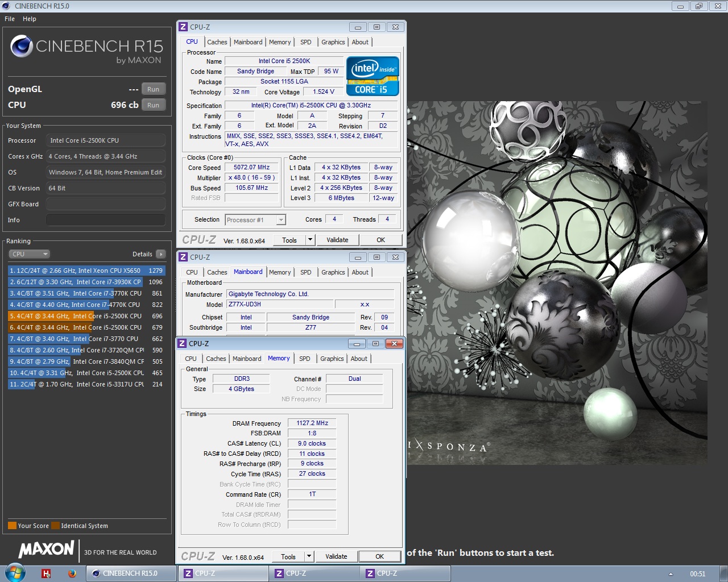
Task: Click Validate in Memory CPU-Z window
Action: coord(336,556)
